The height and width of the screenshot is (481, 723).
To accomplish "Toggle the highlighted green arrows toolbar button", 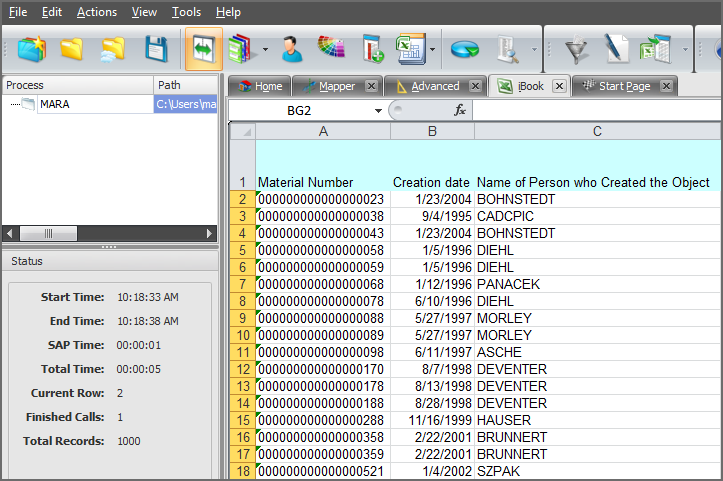I will click(x=204, y=48).
